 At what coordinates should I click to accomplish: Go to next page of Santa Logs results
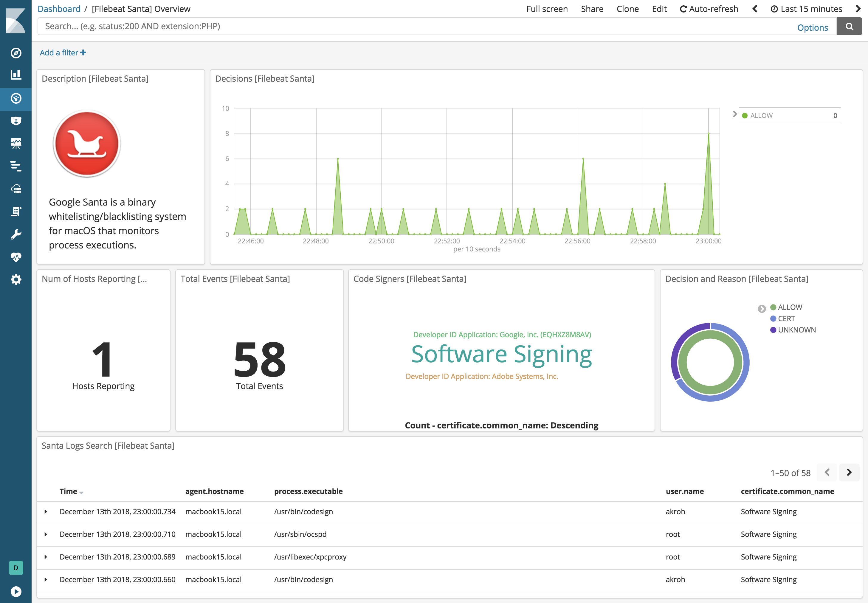(x=849, y=472)
